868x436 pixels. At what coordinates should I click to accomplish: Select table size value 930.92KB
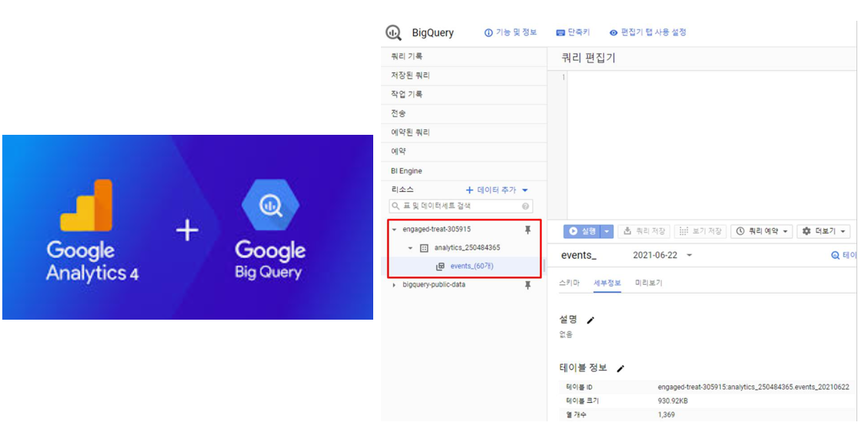click(673, 401)
